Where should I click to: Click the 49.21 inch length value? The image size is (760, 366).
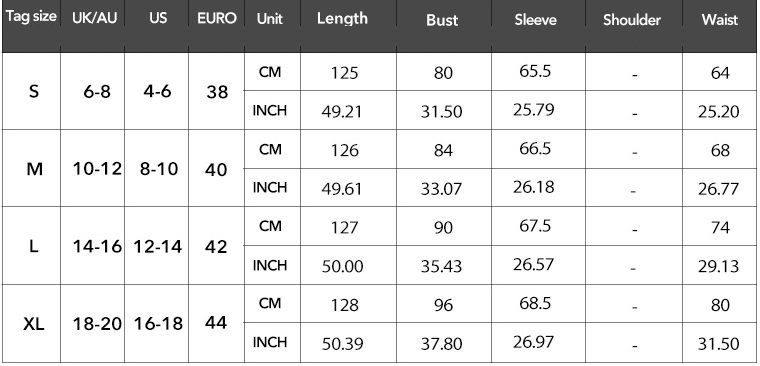tap(342, 112)
